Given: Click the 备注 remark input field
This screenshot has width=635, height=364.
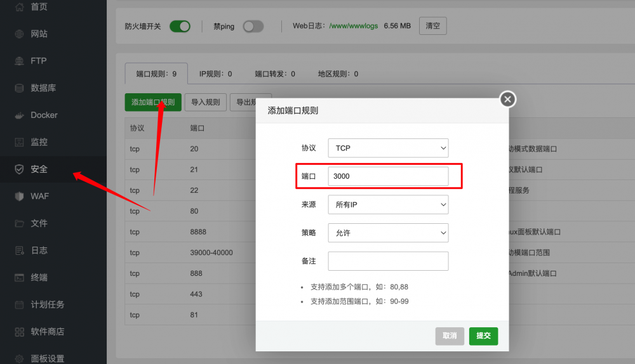Looking at the screenshot, I should coord(388,261).
